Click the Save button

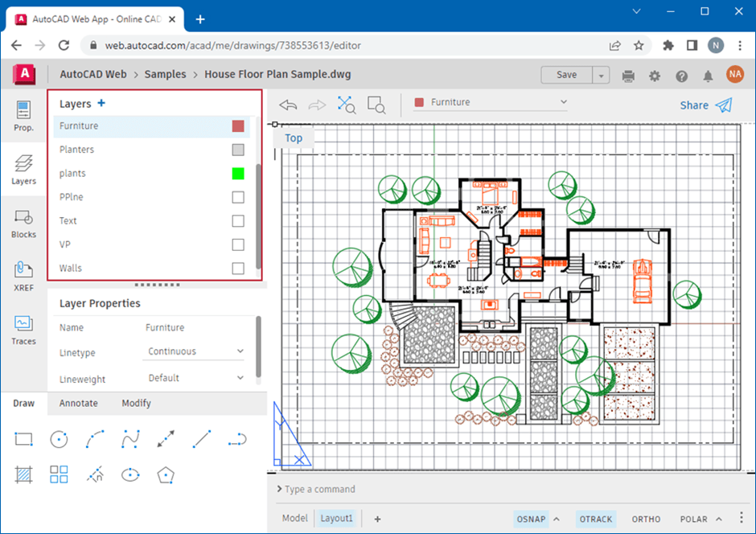[x=566, y=74]
